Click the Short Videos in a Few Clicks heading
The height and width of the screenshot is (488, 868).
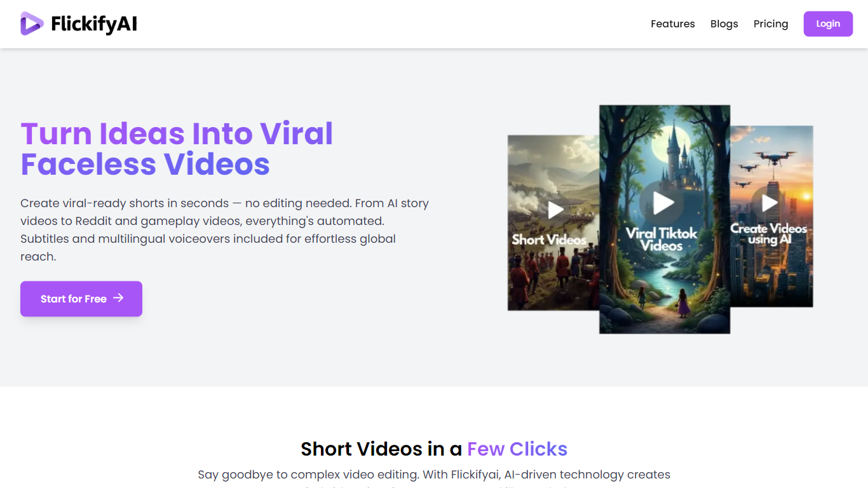(434, 449)
